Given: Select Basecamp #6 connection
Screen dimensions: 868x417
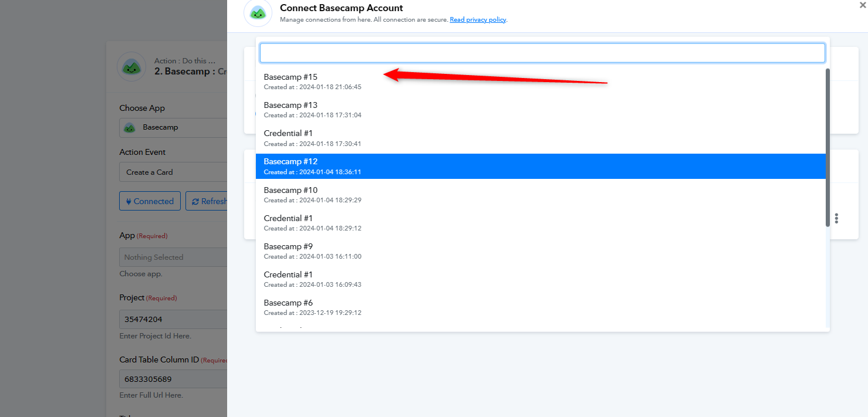Looking at the screenshot, I should coord(541,307).
